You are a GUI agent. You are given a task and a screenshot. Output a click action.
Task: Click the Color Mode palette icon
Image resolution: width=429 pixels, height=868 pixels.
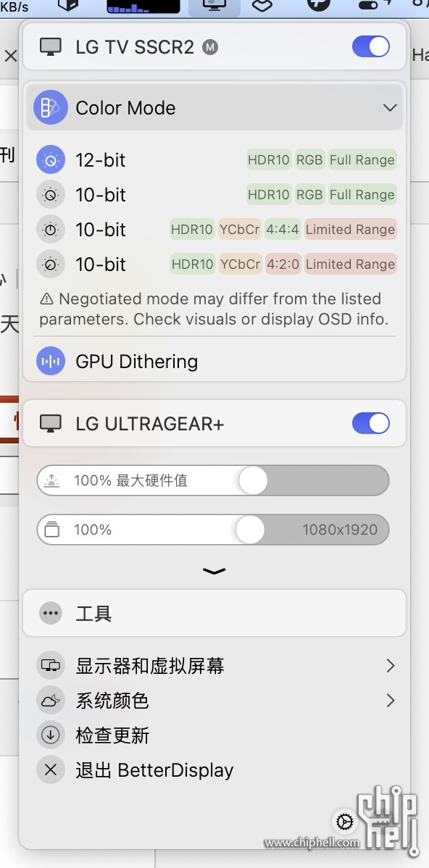(51, 107)
